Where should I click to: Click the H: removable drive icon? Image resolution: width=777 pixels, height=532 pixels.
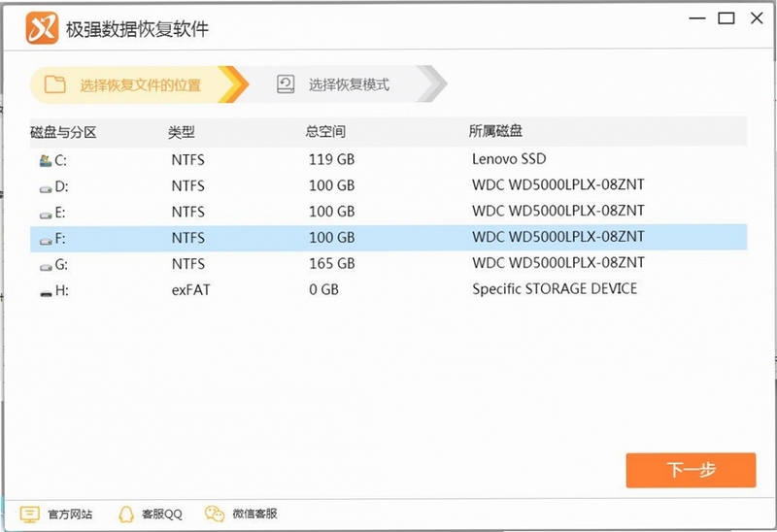click(x=46, y=293)
